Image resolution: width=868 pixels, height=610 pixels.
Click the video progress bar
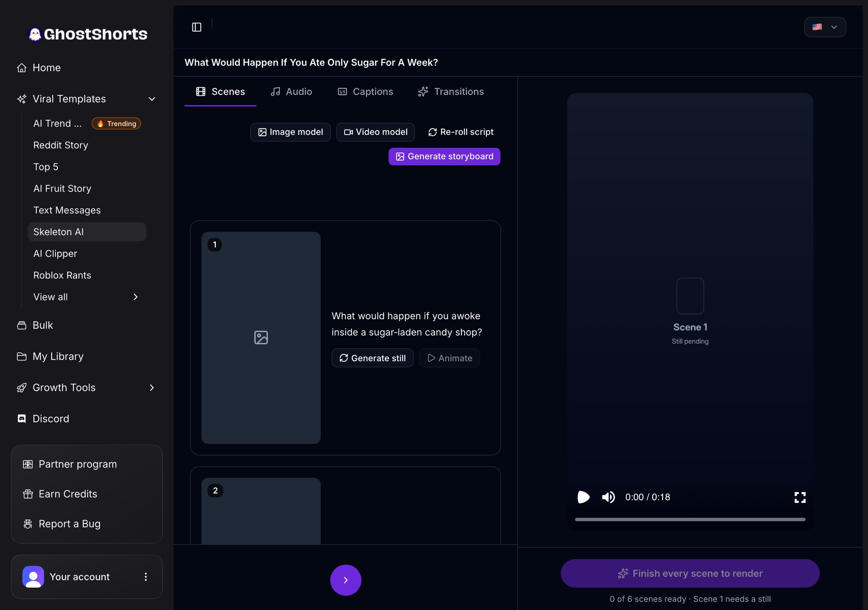pyautogui.click(x=690, y=519)
